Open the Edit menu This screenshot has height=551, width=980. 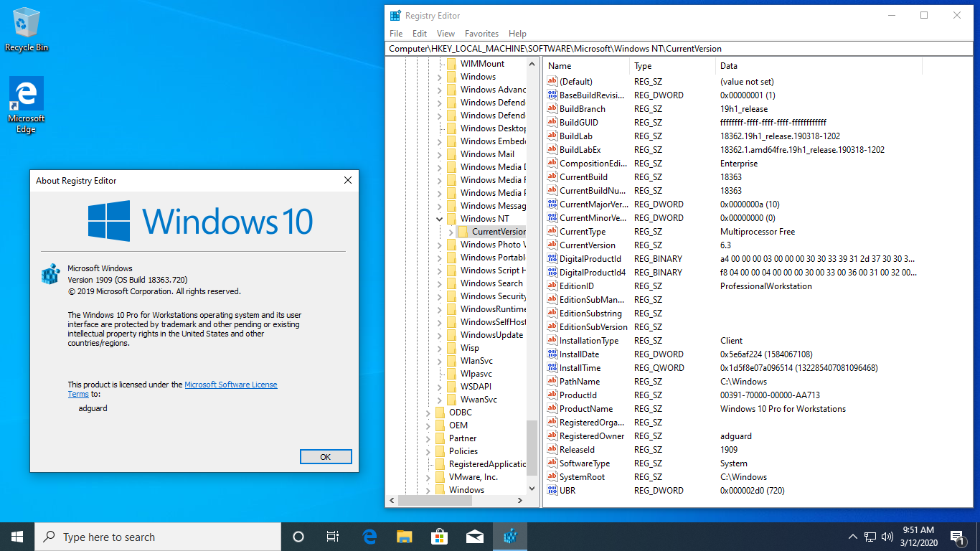420,34
